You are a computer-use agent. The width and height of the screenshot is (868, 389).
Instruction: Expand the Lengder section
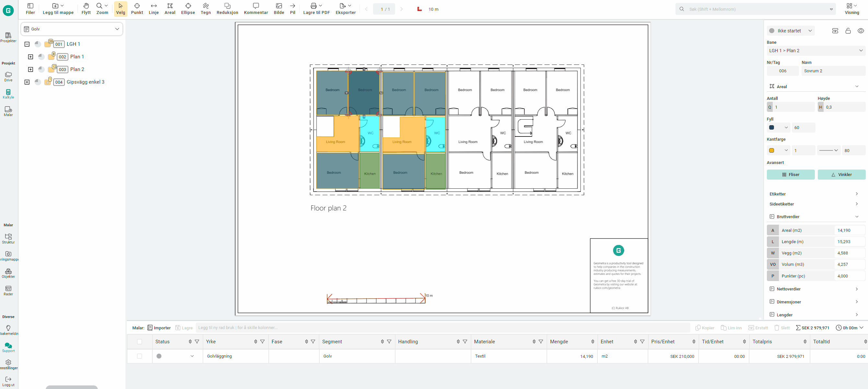[x=816, y=314]
